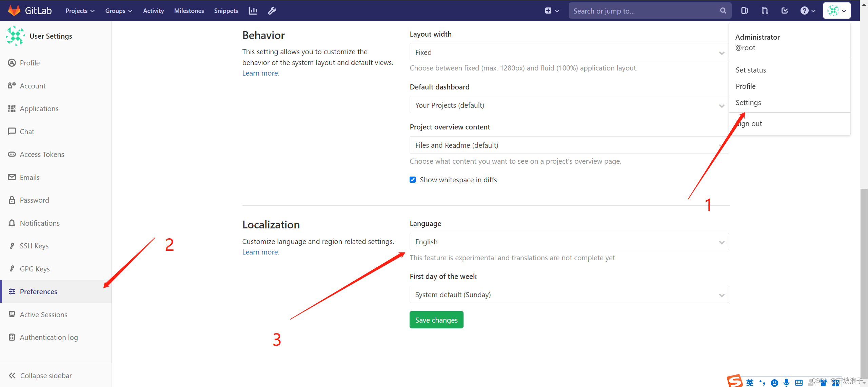
Task: Click the search magnifier icon
Action: [x=723, y=11]
